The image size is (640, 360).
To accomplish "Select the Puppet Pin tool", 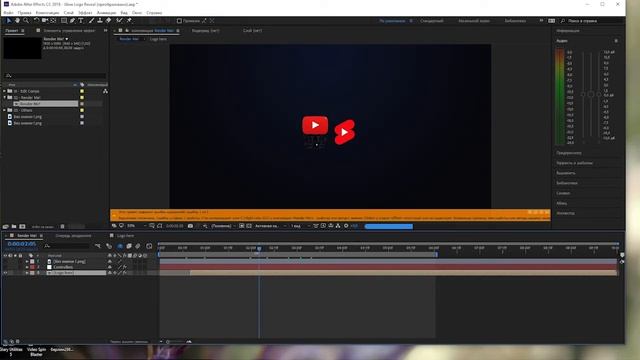I will pos(129,20).
